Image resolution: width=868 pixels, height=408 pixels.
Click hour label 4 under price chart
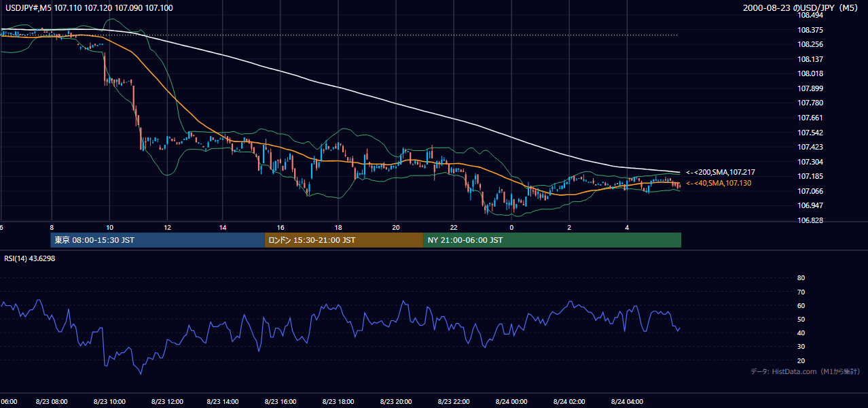627,228
